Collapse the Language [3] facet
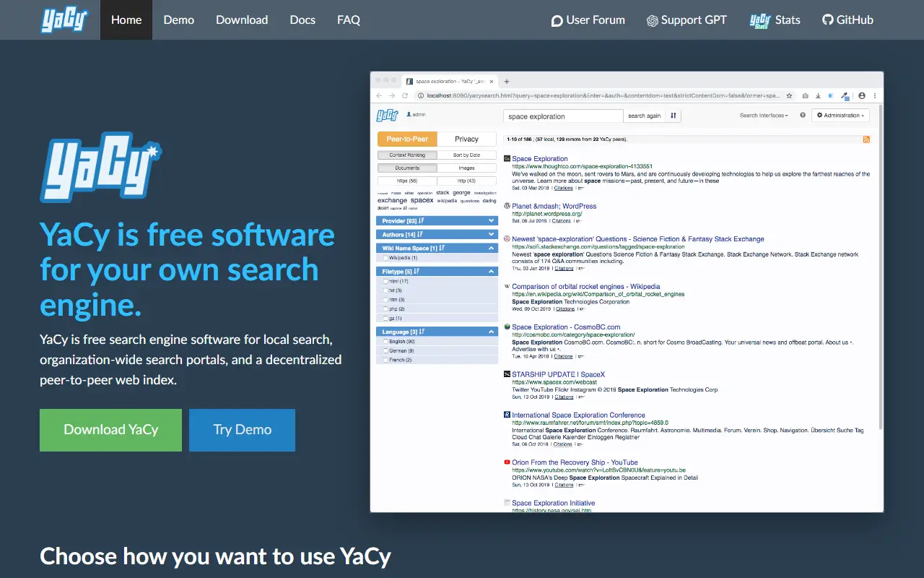Image resolution: width=924 pixels, height=578 pixels. tap(492, 332)
